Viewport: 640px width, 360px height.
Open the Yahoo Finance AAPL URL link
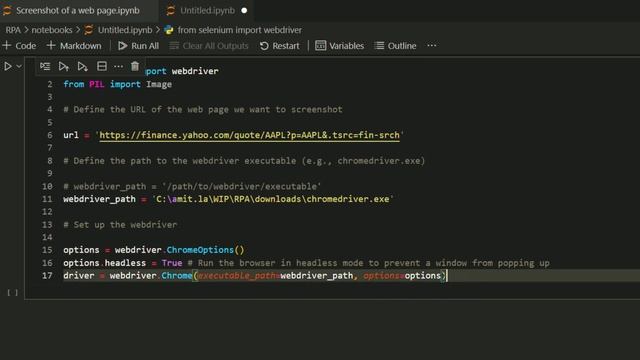point(249,135)
